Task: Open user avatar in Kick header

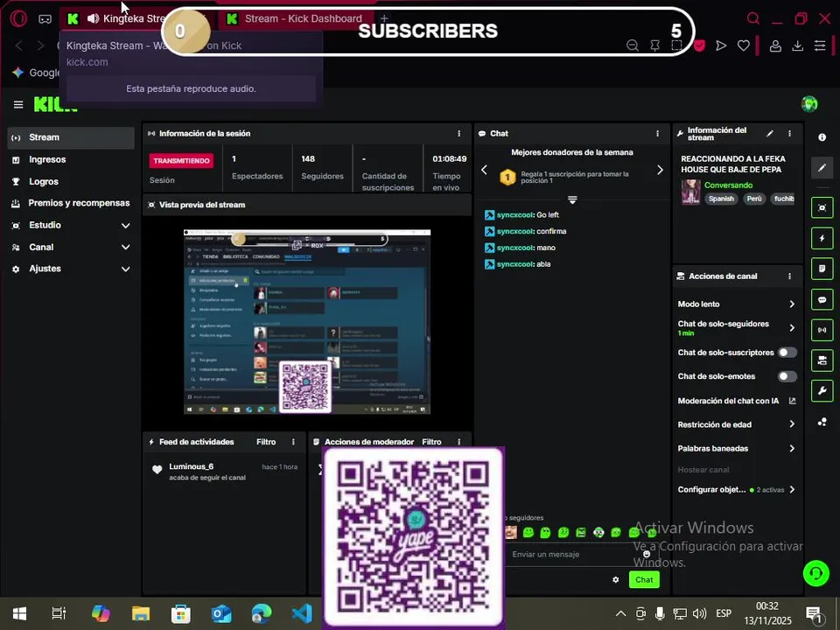Action: [808, 104]
